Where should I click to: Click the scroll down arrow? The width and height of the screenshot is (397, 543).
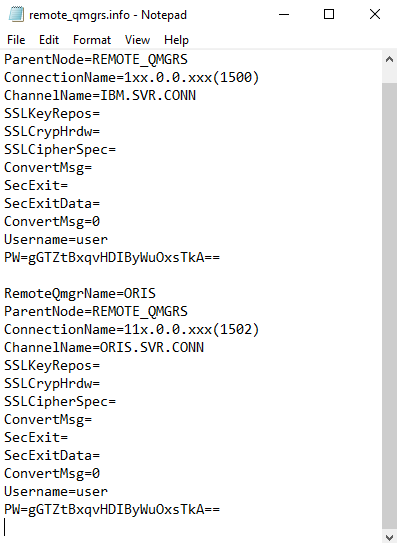[x=389, y=536]
